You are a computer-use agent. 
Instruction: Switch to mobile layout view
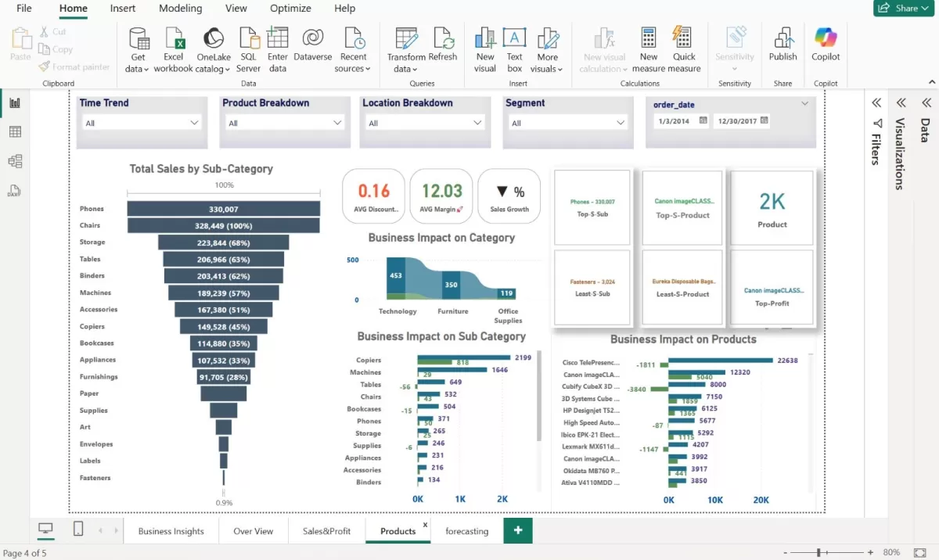point(77,529)
